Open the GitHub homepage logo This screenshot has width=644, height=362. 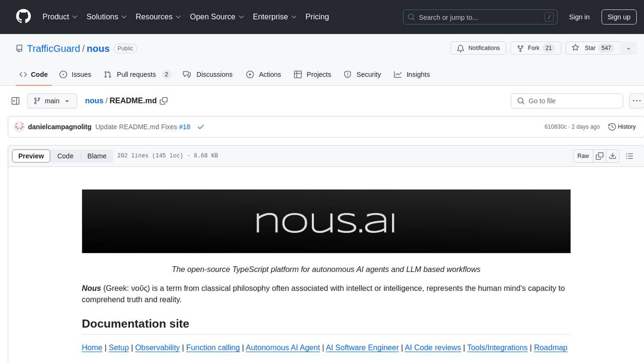(x=24, y=17)
